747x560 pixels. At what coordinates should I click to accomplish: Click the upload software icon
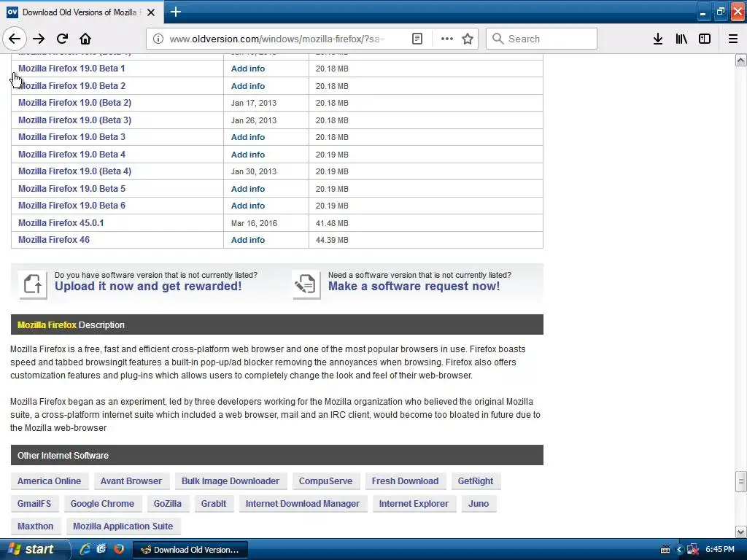point(32,284)
